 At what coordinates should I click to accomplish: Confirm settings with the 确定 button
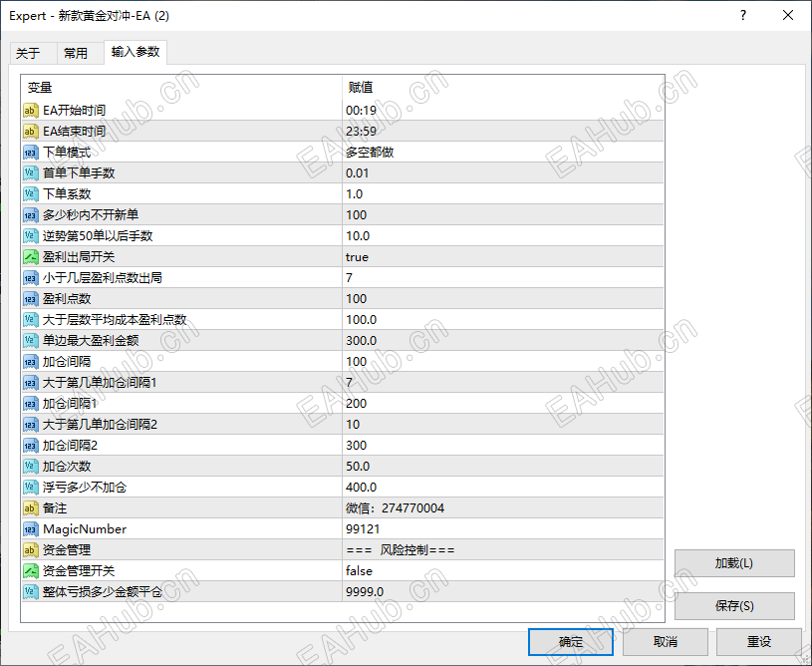(x=571, y=642)
